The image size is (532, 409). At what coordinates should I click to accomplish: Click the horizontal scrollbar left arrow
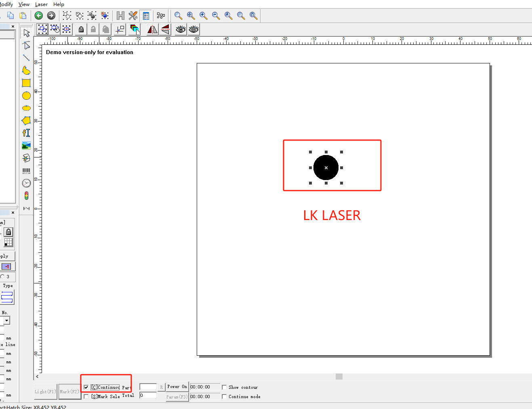[x=37, y=376]
